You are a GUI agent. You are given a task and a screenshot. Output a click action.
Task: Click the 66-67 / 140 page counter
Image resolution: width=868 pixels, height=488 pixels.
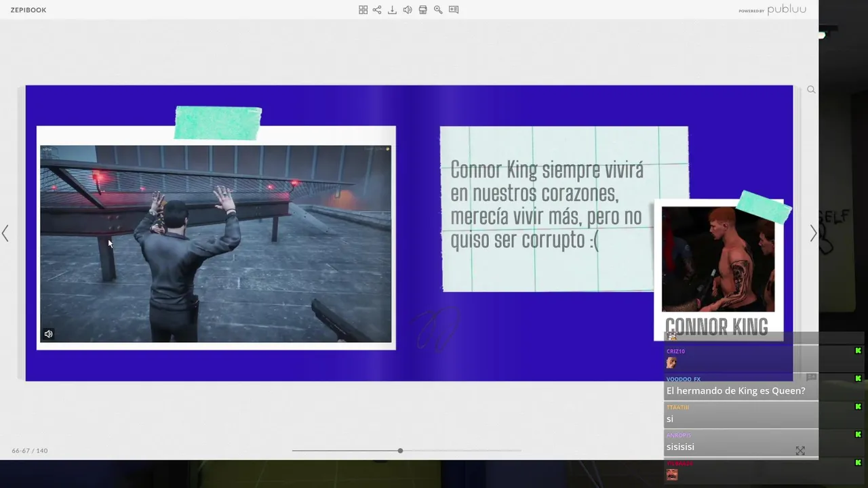[x=30, y=451]
